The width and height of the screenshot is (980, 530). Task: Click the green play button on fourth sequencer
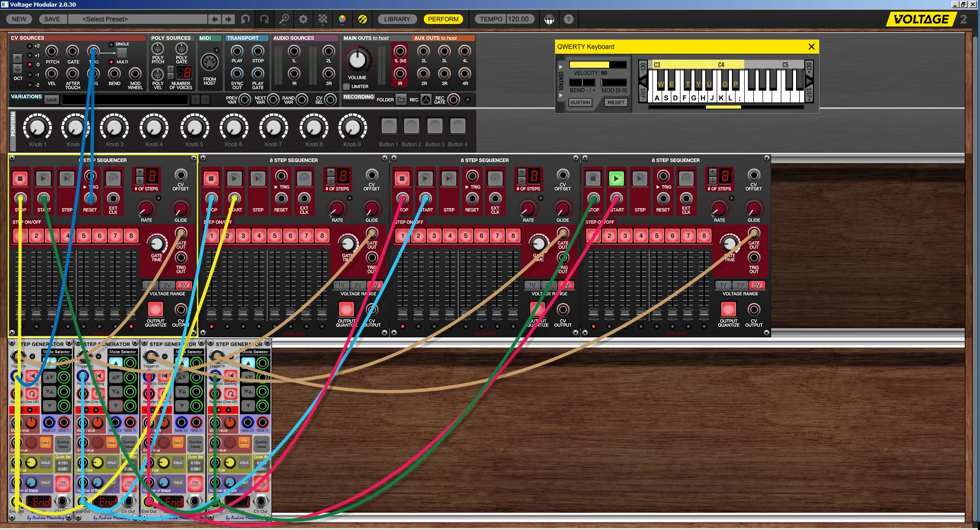(616, 178)
